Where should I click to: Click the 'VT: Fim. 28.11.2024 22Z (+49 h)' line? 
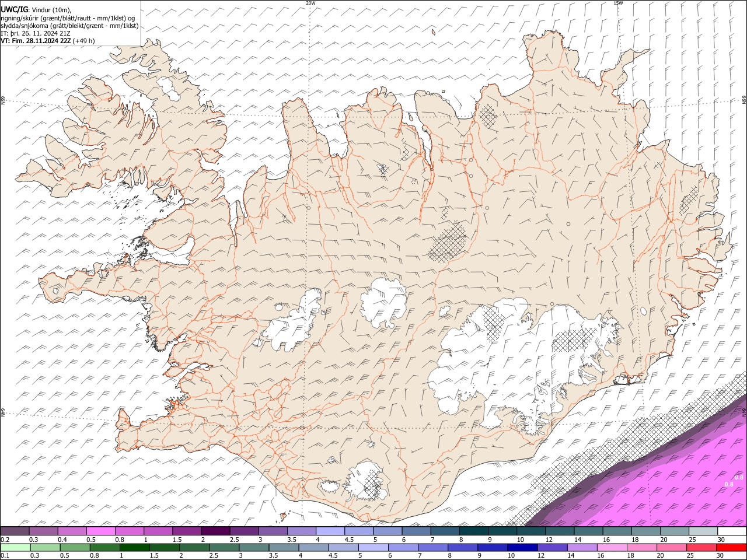click(x=48, y=41)
